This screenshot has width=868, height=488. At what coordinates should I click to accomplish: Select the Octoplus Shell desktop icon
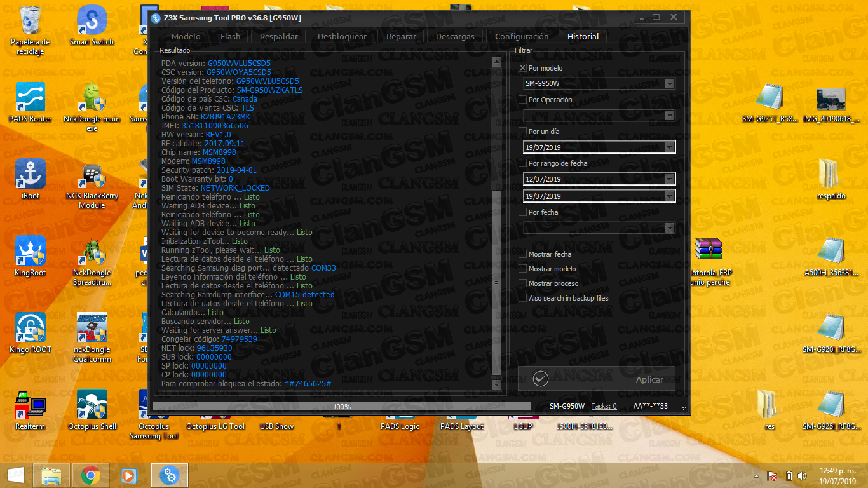click(92, 410)
